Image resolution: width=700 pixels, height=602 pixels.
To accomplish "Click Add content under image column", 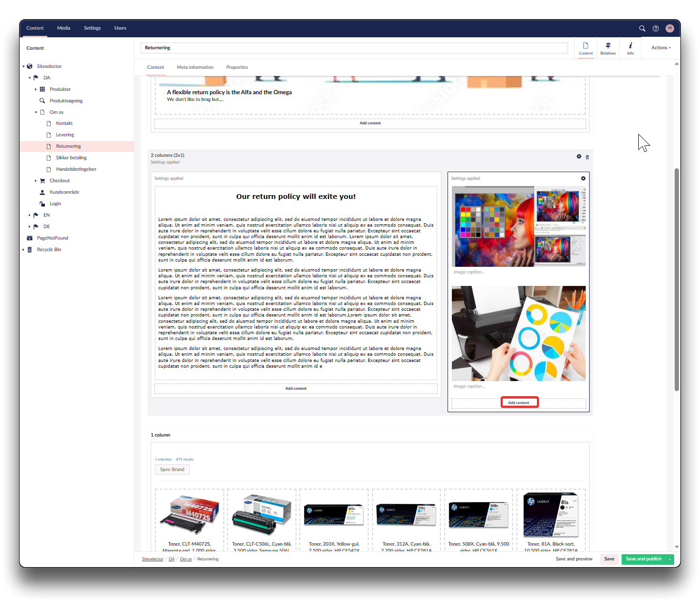I will (519, 403).
